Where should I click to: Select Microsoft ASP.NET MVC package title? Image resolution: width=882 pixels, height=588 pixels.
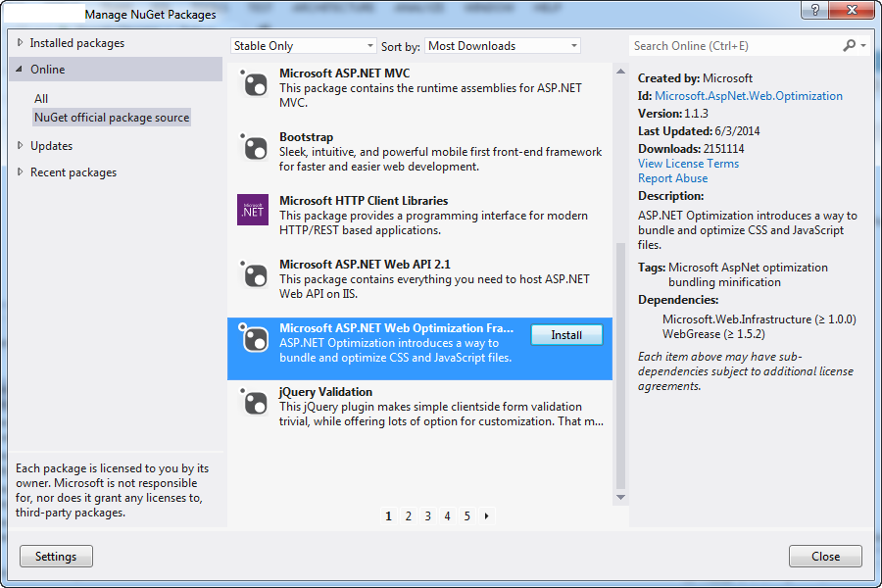tap(345, 73)
